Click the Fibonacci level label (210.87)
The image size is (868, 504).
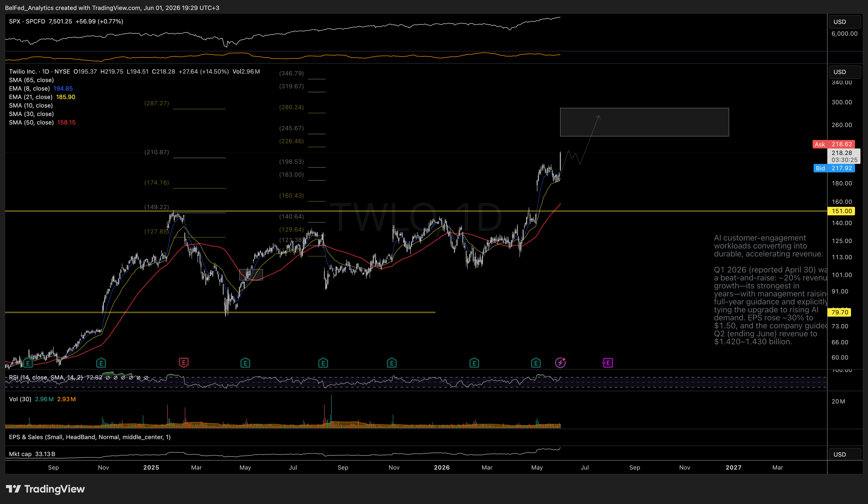click(x=157, y=152)
